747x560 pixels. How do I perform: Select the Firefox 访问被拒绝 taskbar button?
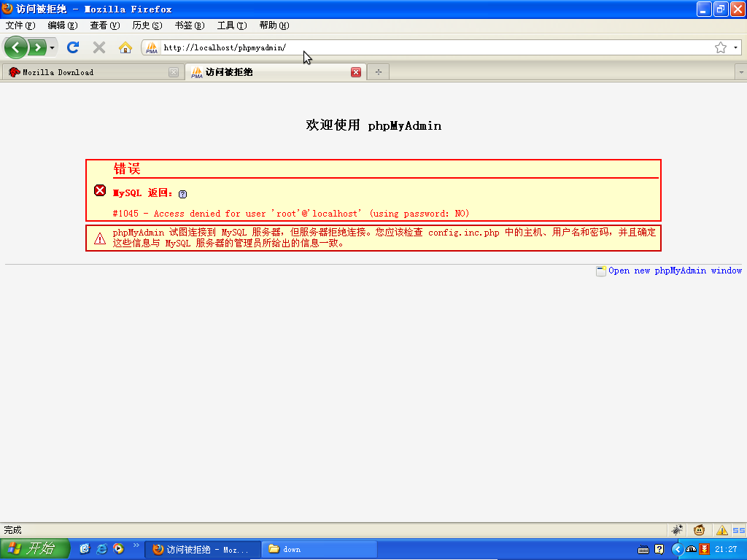(203, 550)
